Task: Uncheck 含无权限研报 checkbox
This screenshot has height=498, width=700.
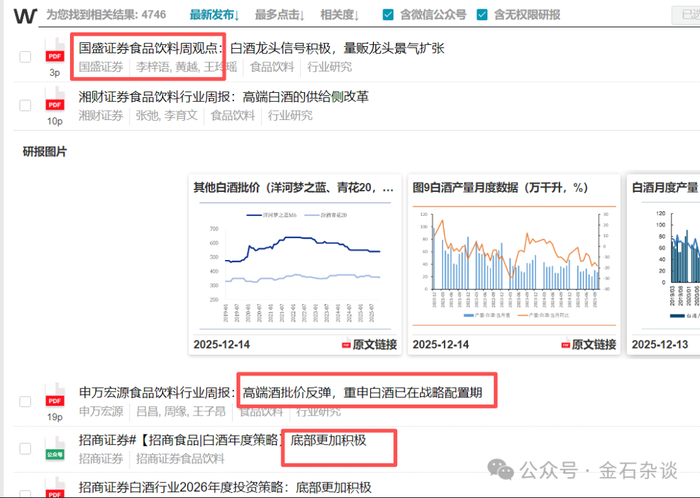Action: 482,15
